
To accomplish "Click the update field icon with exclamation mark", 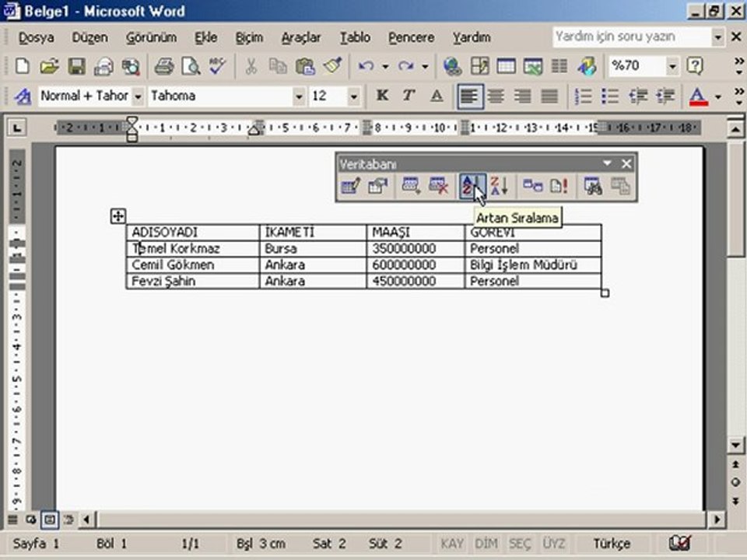I will point(559,186).
